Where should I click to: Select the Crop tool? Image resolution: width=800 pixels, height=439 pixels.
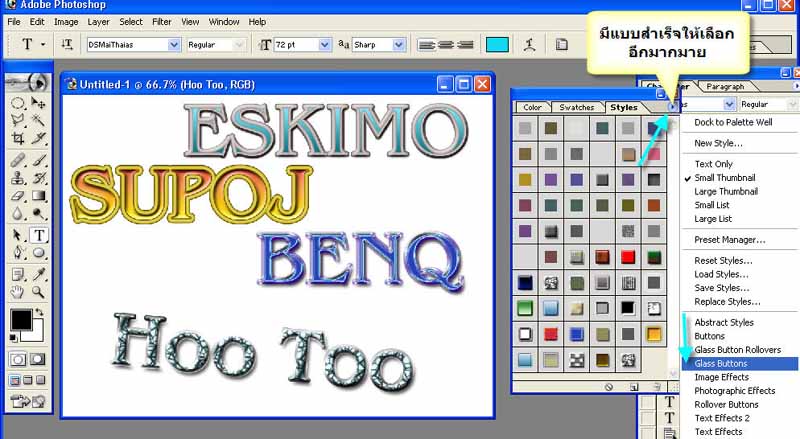pos(18,138)
